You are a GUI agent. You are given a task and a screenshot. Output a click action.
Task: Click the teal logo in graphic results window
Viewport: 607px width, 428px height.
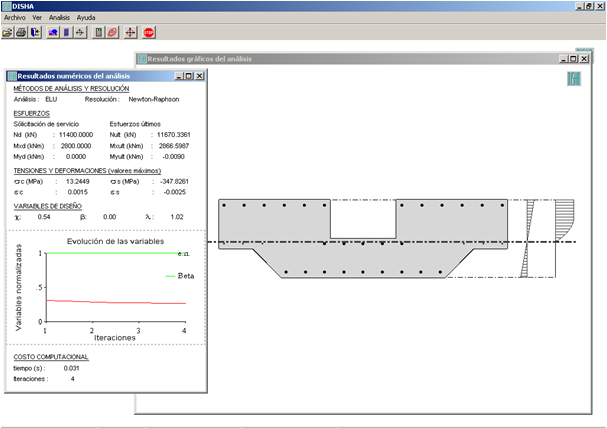tap(574, 79)
